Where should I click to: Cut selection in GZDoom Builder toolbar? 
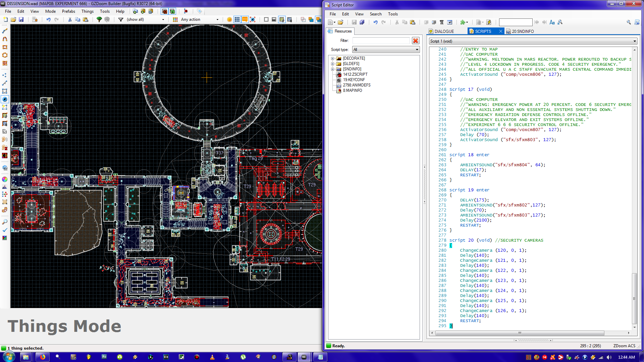70,19
